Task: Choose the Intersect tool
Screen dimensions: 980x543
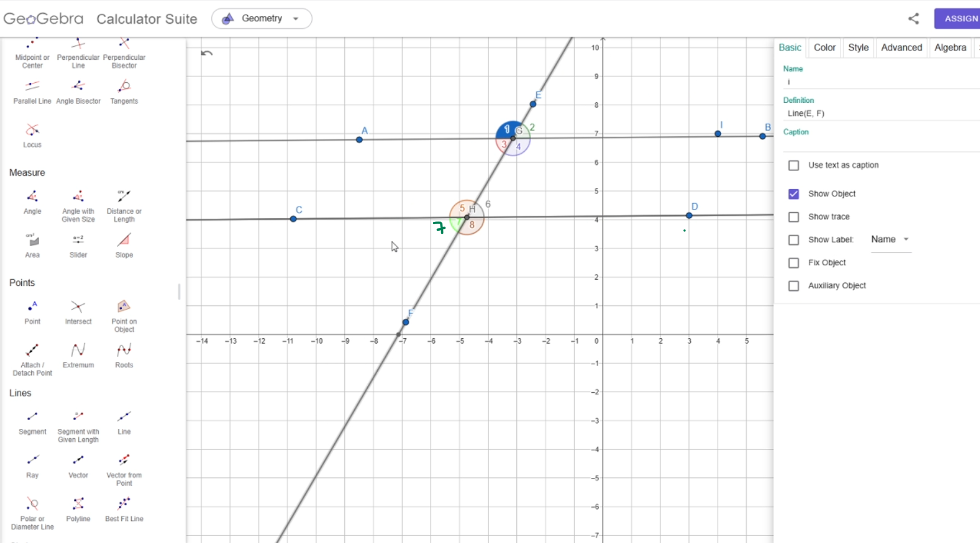Action: point(78,312)
